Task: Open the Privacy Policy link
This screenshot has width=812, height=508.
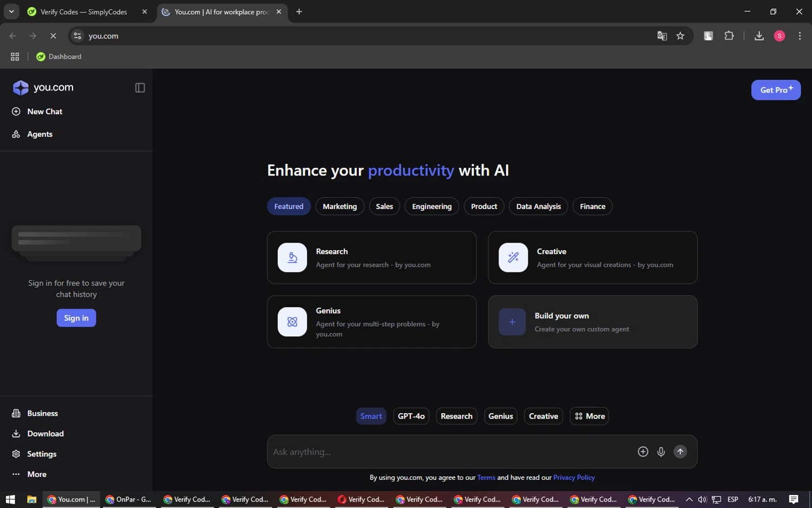Action: tap(574, 478)
